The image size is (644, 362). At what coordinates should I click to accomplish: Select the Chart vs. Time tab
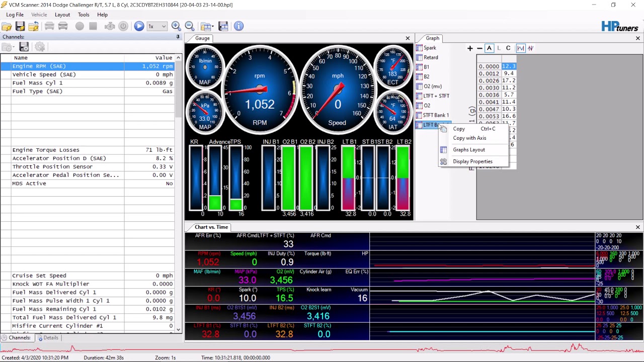(x=211, y=227)
